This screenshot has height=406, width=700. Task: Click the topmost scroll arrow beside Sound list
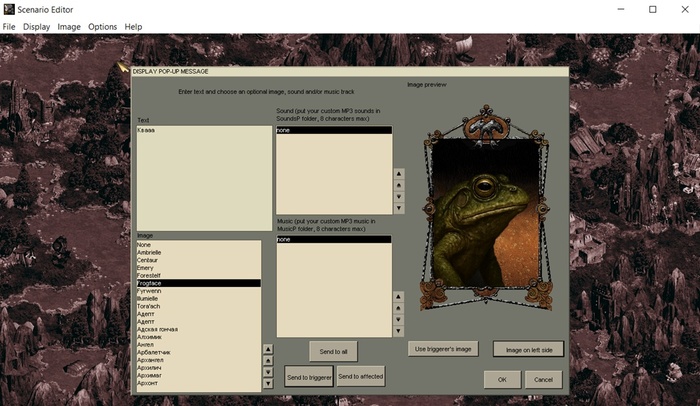point(399,173)
